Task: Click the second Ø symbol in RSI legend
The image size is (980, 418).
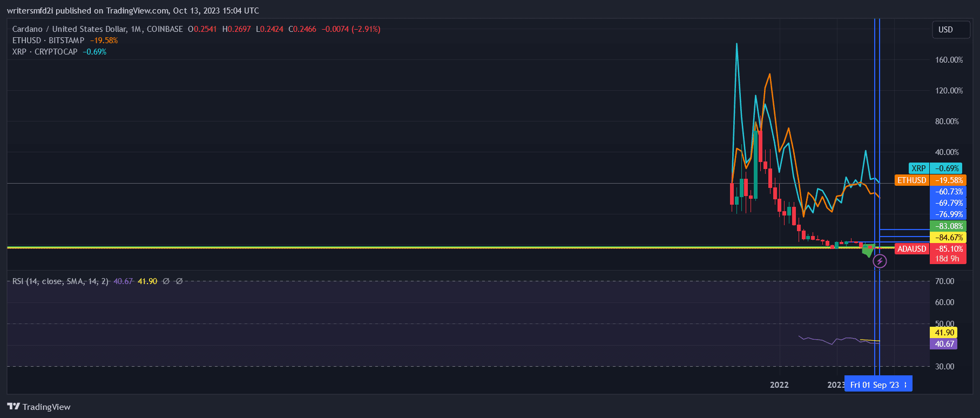Action: point(179,281)
